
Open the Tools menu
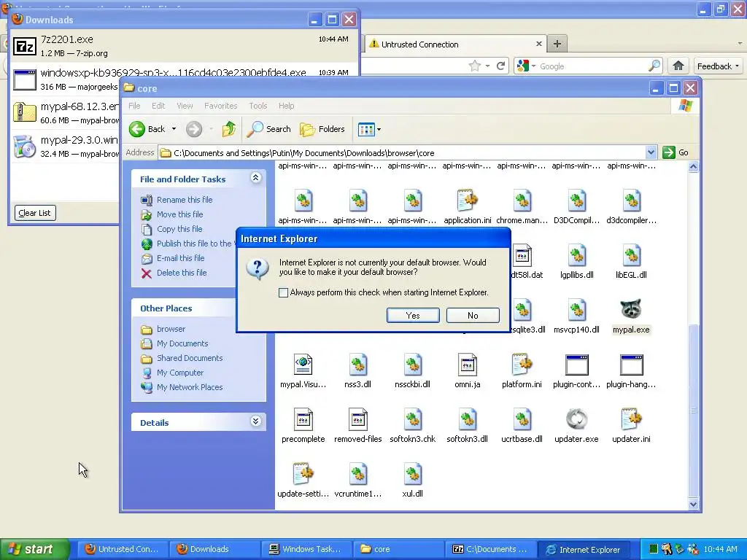(258, 106)
